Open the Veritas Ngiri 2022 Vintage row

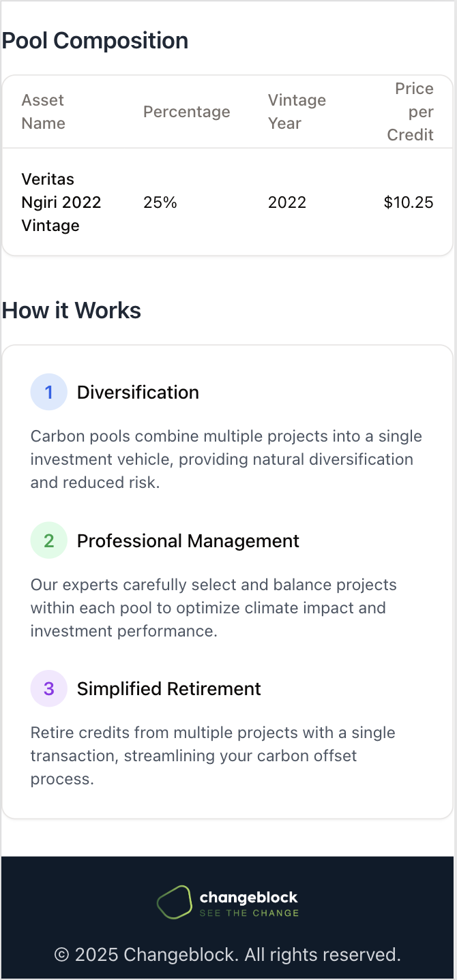pos(228,202)
